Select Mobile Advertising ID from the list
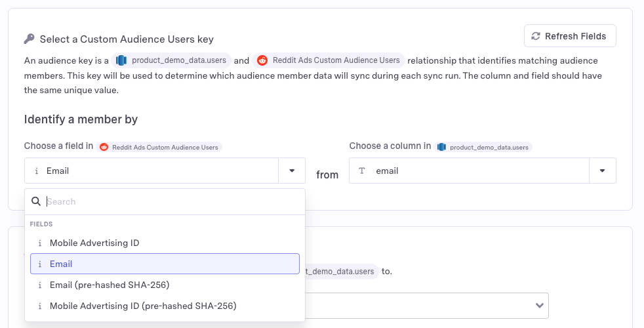 point(94,243)
